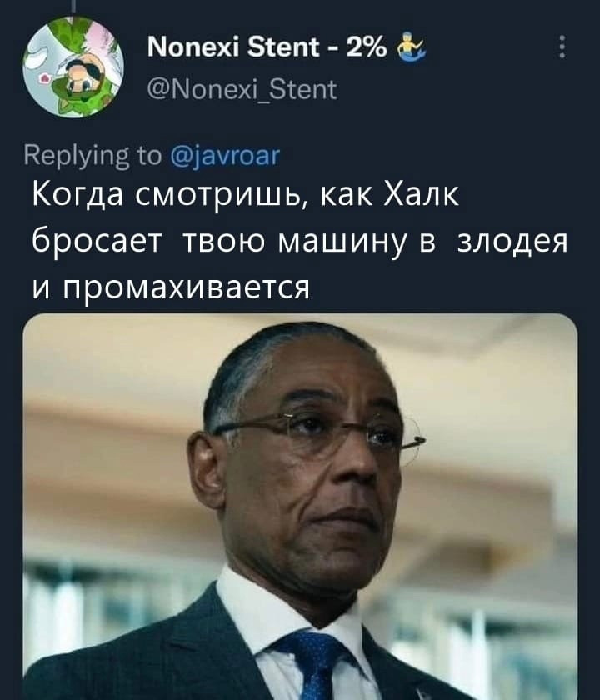
Task: Click the 'Replying to' label
Action: (x=93, y=157)
